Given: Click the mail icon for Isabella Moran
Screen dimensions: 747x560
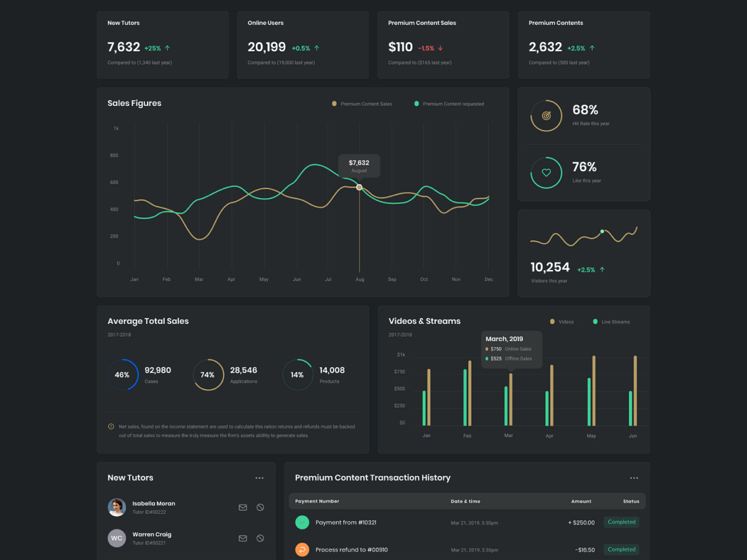Looking at the screenshot, I should [x=243, y=507].
